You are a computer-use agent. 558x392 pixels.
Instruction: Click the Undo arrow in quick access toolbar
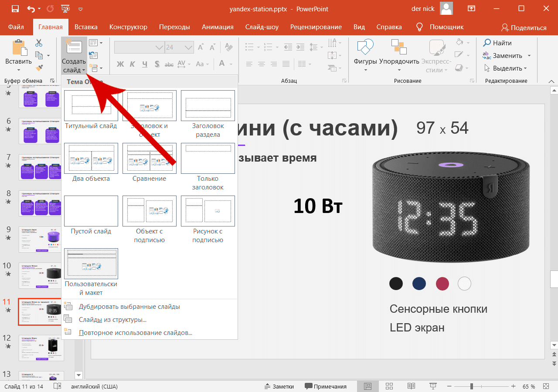coord(31,9)
